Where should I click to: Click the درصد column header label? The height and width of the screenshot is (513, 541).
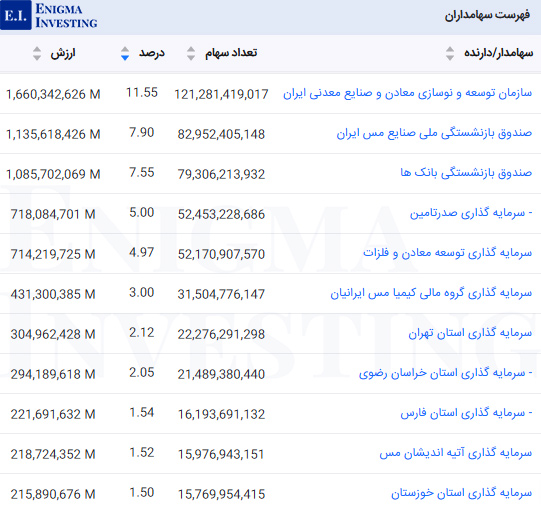pos(152,53)
